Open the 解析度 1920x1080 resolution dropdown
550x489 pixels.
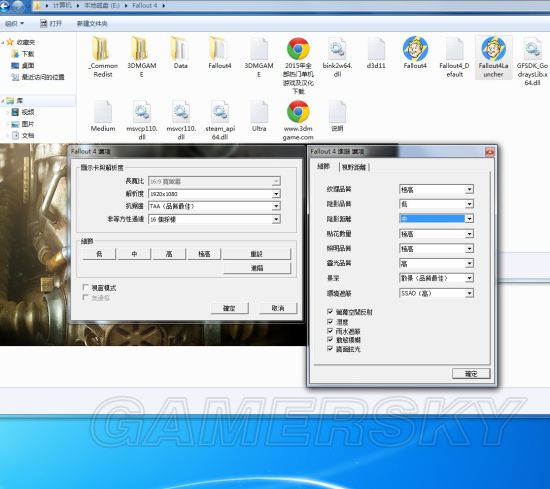tap(214, 194)
